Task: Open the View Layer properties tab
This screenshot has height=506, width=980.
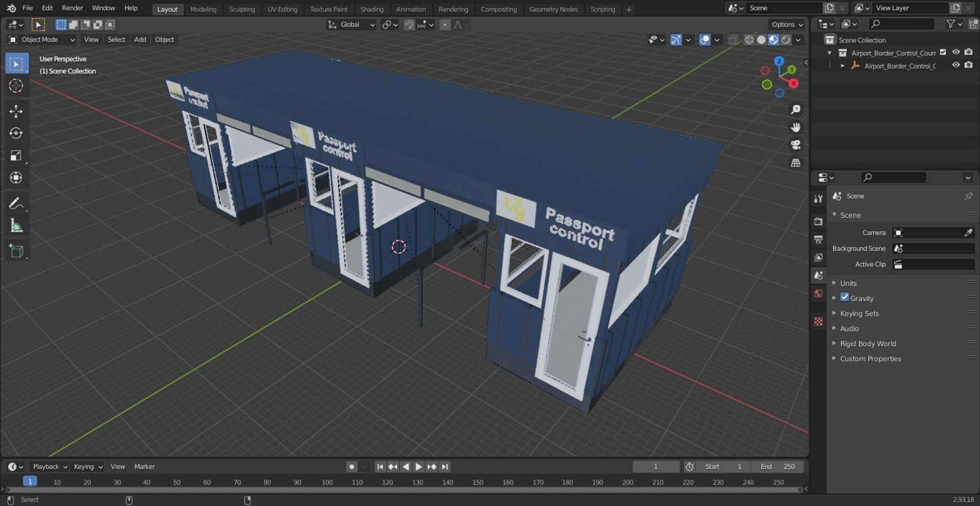Action: coord(819,257)
